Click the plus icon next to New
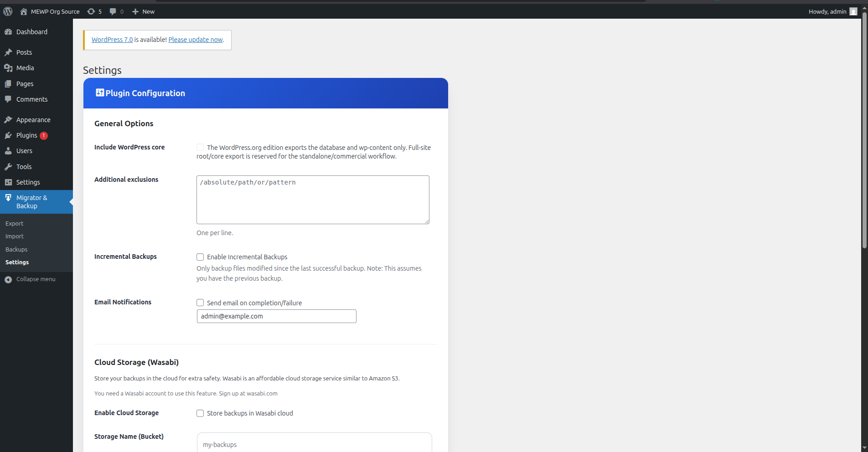 tap(135, 11)
